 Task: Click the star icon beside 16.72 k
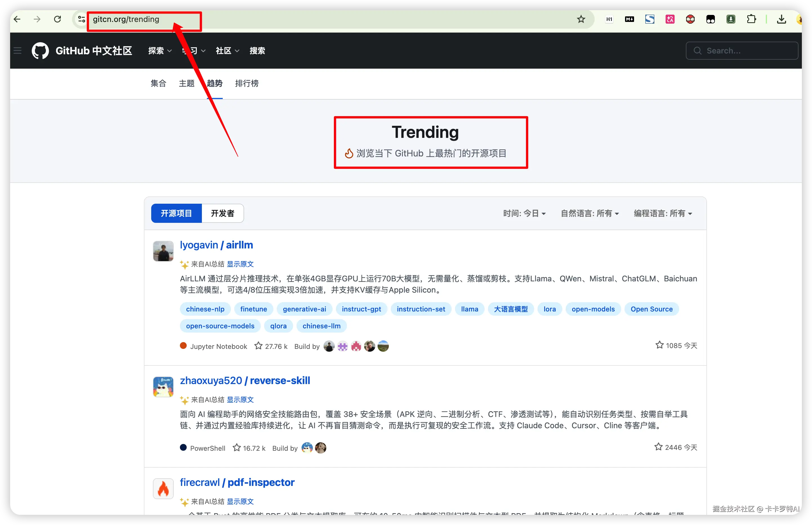(237, 448)
